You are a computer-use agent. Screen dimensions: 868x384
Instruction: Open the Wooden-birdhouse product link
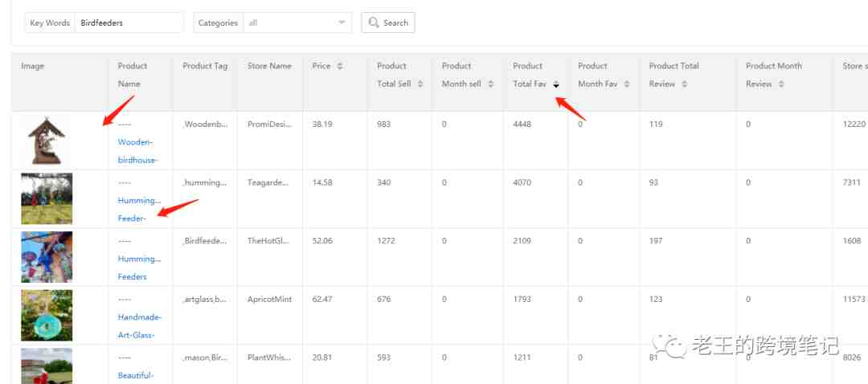[x=138, y=151]
